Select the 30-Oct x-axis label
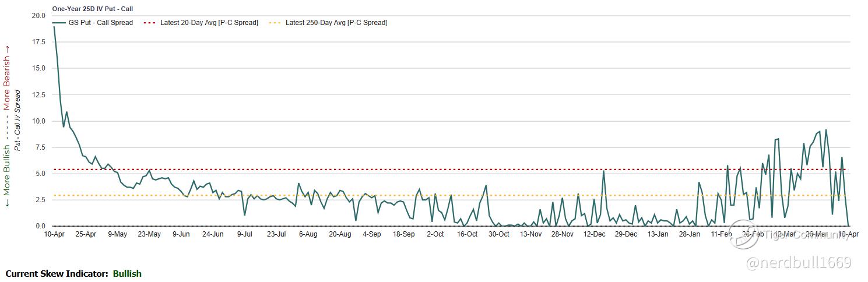868x282 pixels. tap(498, 234)
